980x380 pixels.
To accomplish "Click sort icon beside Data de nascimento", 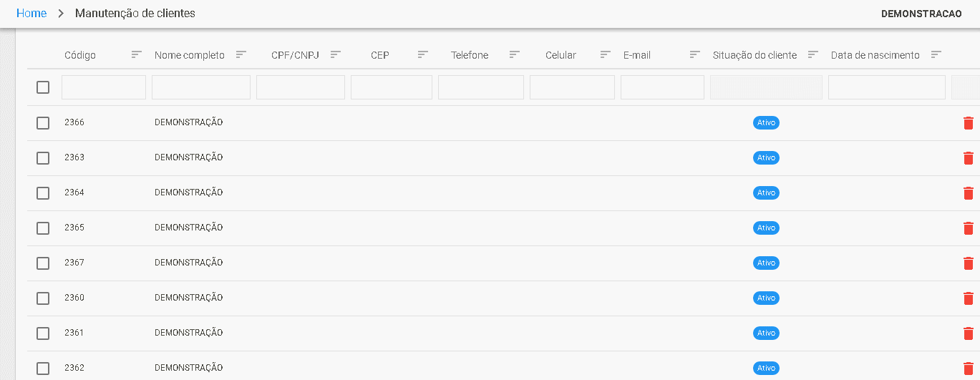I will pos(936,54).
